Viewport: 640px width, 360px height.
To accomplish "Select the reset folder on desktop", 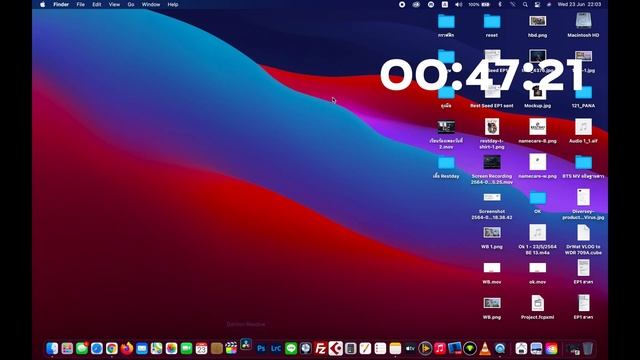I will click(492, 25).
